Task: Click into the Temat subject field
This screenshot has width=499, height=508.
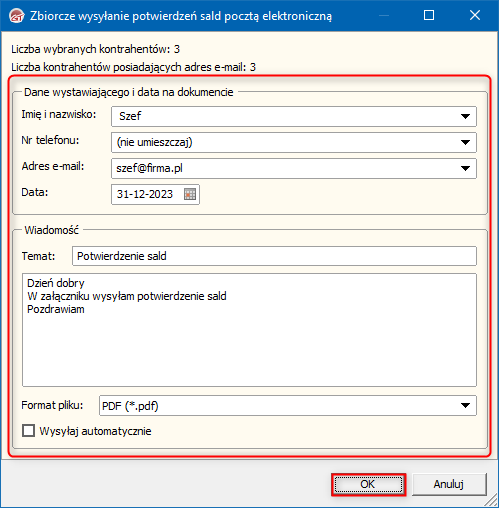Action: tap(274, 256)
